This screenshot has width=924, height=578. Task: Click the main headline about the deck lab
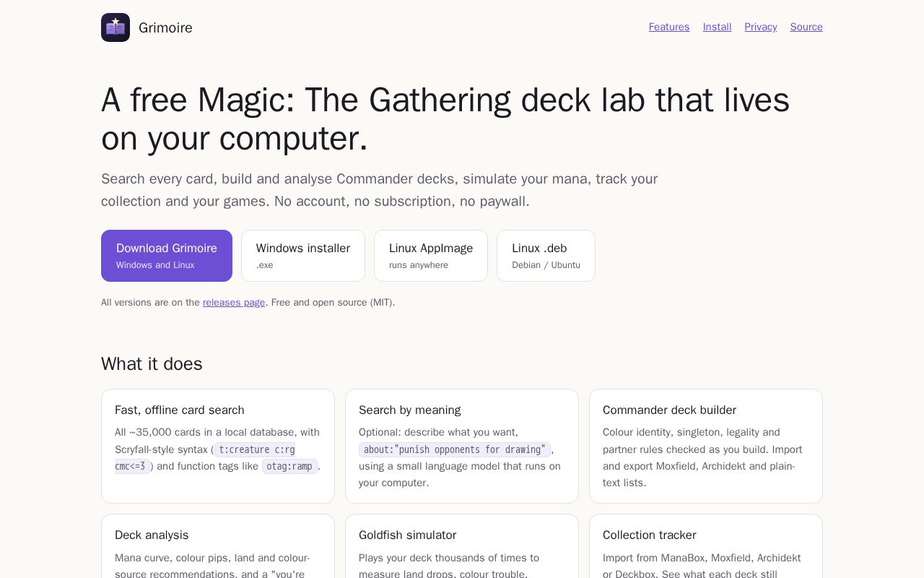(445, 119)
